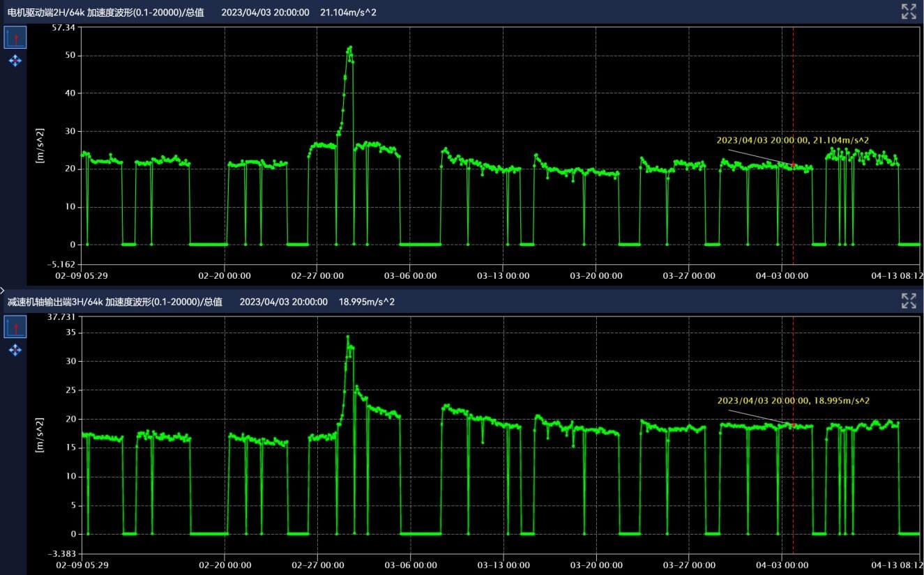Click the top chart's highest peak data point

pyautogui.click(x=350, y=47)
